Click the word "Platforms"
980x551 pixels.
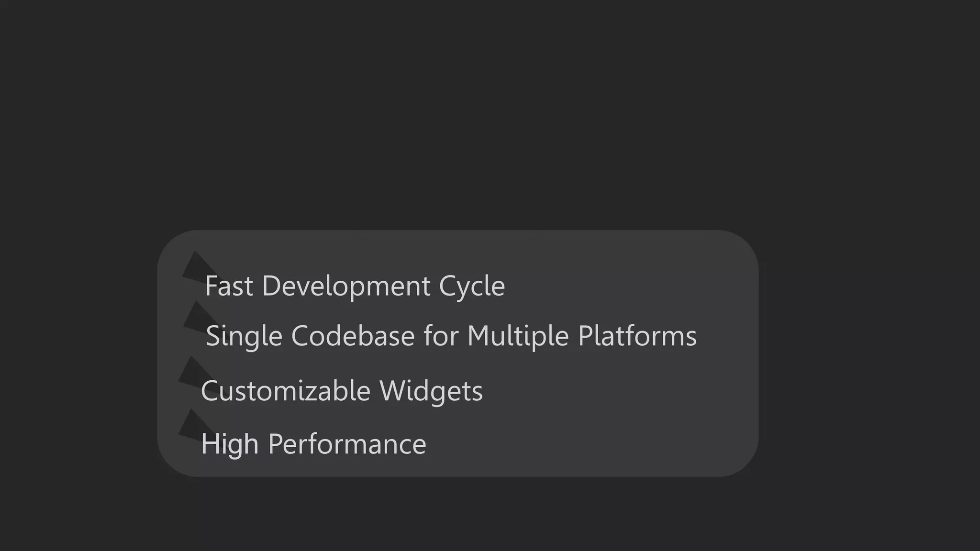coord(637,336)
